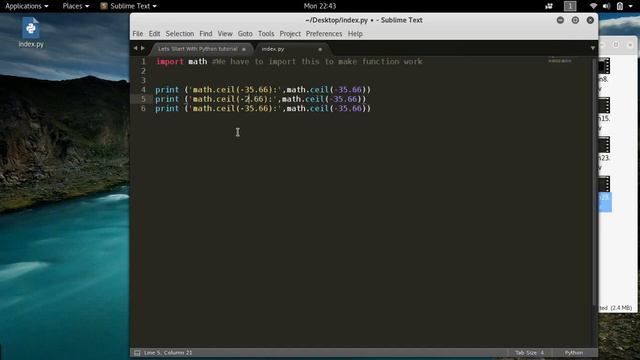Open the Wi-Fi network status icon
Screen dimensions: 640x360
pos(593,6)
